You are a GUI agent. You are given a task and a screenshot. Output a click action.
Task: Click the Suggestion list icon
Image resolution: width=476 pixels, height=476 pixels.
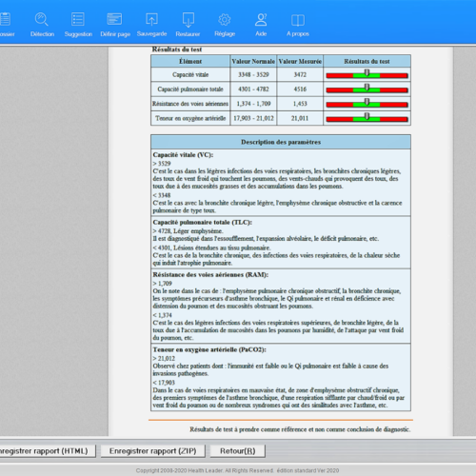[x=78, y=19]
